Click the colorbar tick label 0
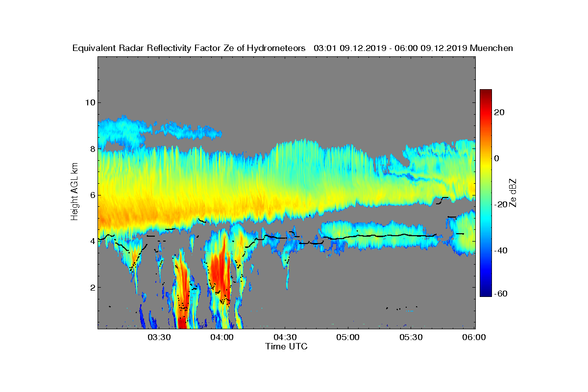This screenshot has height=392, width=588. coord(497,158)
